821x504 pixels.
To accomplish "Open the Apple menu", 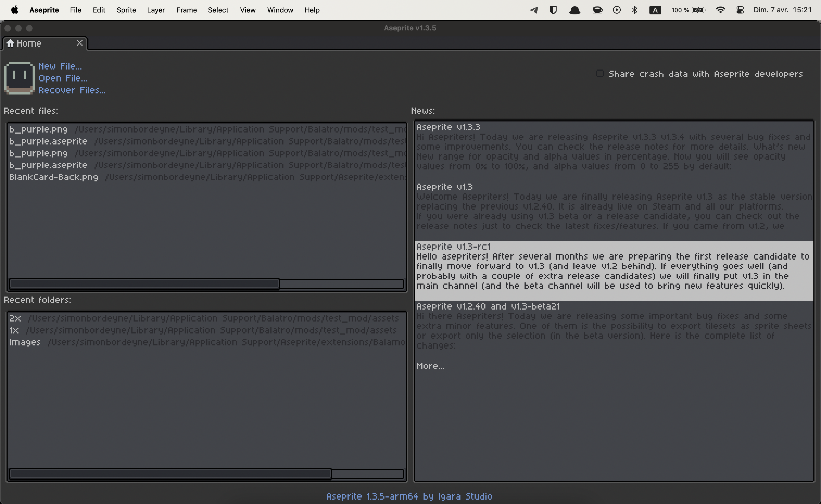I will pyautogui.click(x=15, y=10).
